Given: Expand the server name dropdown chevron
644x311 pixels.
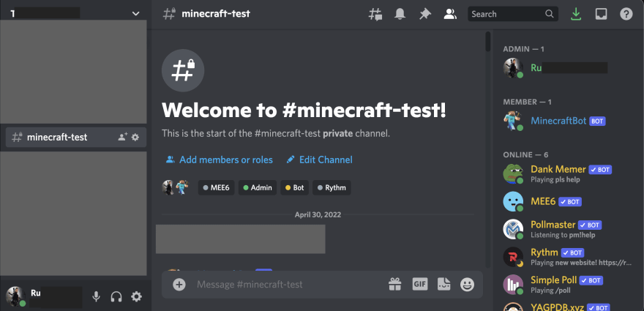Looking at the screenshot, I should 135,14.
